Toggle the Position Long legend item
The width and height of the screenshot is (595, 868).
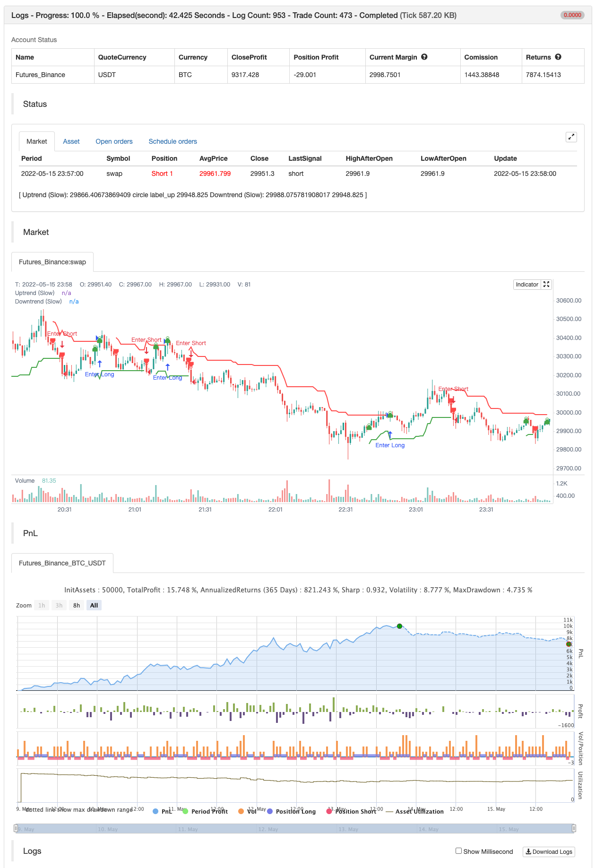[292, 811]
